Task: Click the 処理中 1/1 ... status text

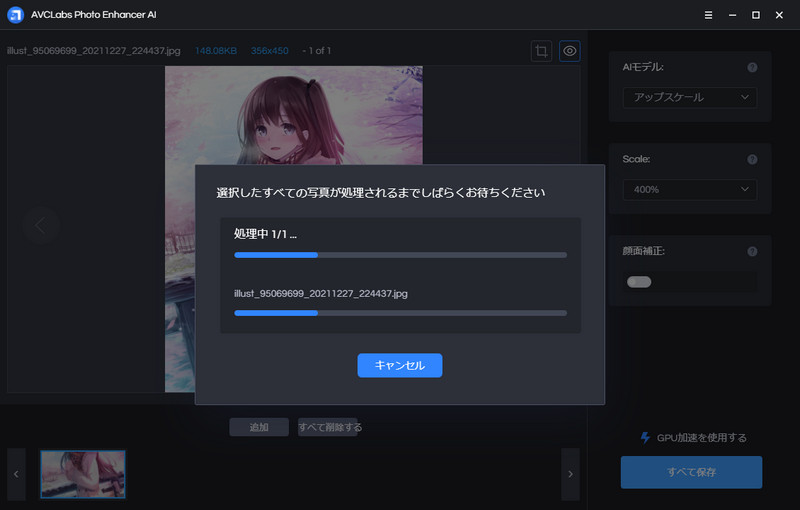Action: point(265,234)
